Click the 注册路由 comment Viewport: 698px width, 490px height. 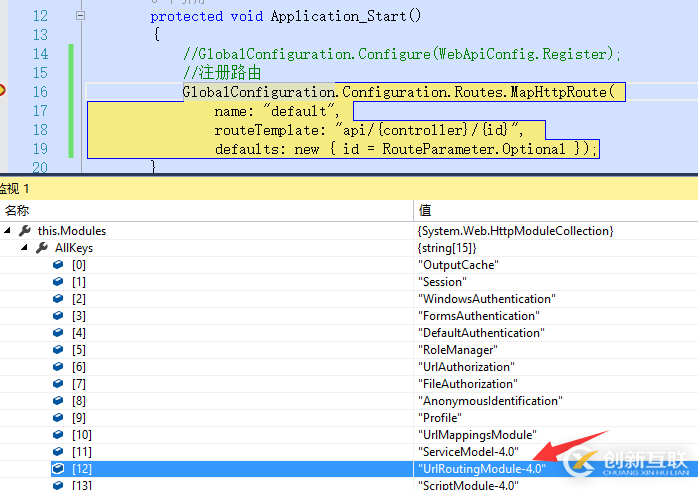(x=222, y=73)
